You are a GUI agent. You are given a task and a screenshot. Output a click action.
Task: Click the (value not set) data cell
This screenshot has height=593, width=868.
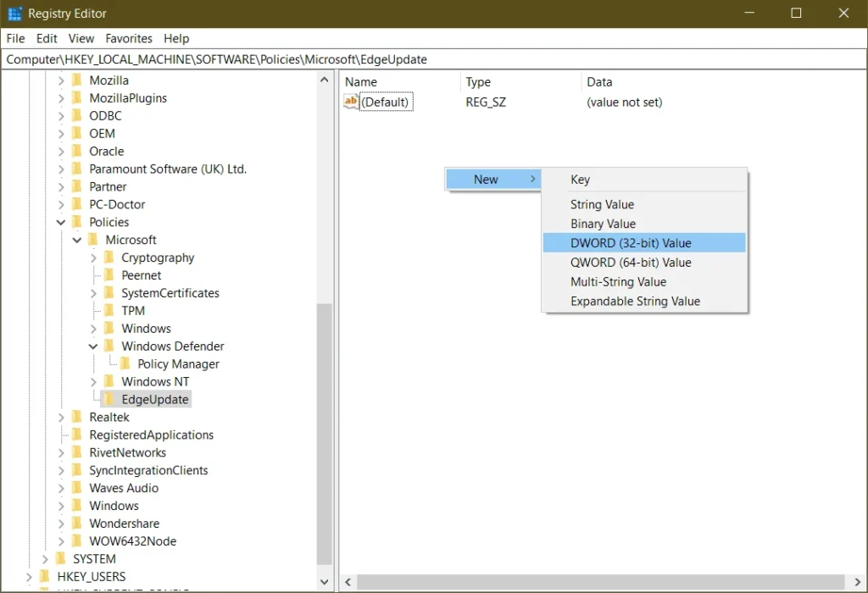[x=624, y=102]
